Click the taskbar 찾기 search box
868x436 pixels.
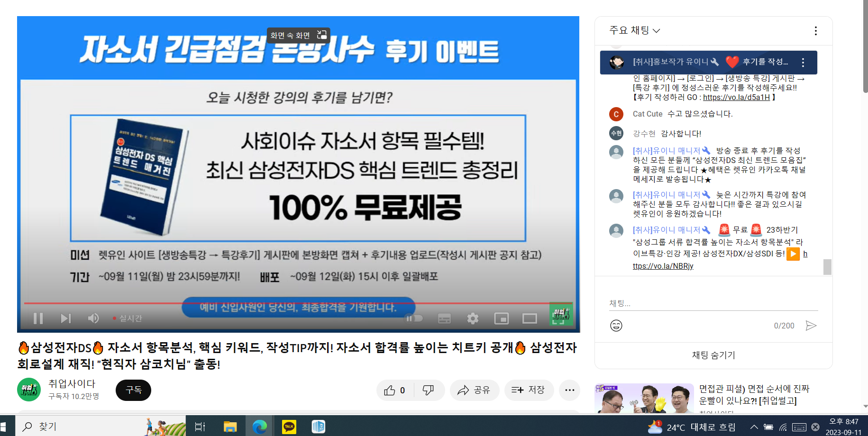(101, 426)
